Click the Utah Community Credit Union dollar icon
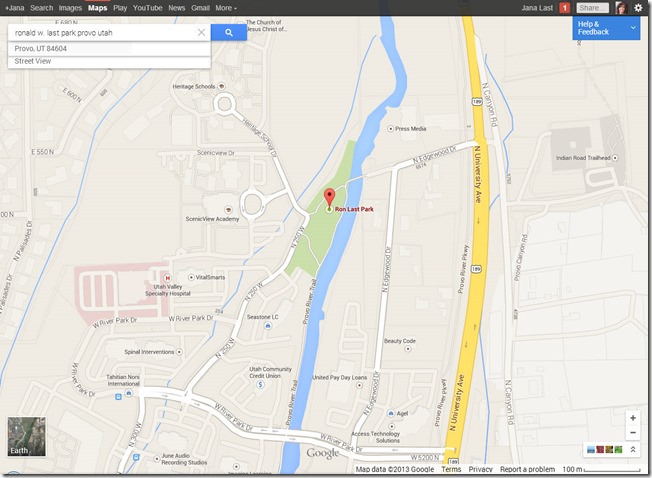Viewport: 652px width, 478px height. point(260,384)
